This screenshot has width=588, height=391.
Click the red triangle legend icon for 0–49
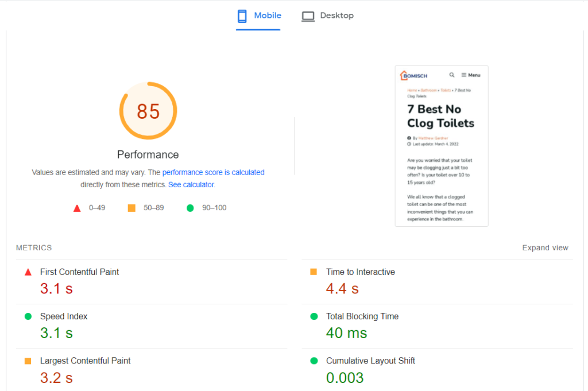pos(77,208)
